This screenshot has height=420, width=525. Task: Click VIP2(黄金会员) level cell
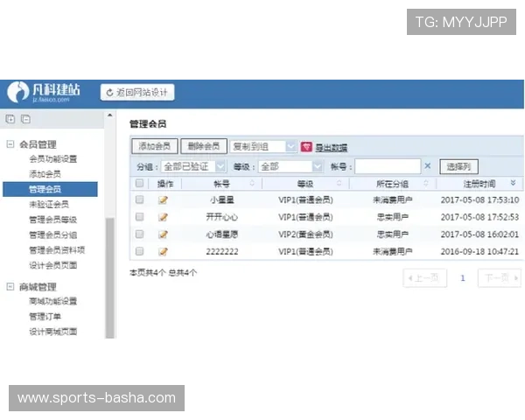coord(305,234)
